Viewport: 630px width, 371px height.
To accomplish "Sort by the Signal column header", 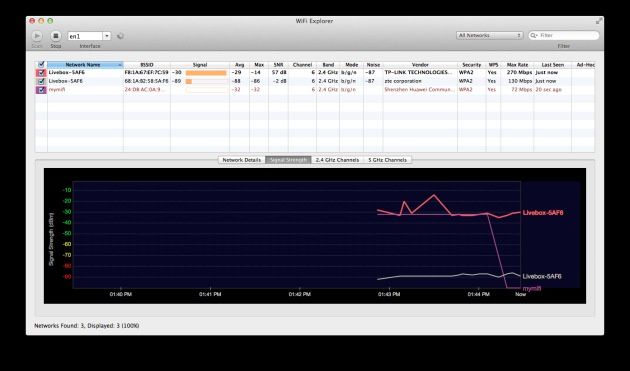I will (200, 65).
